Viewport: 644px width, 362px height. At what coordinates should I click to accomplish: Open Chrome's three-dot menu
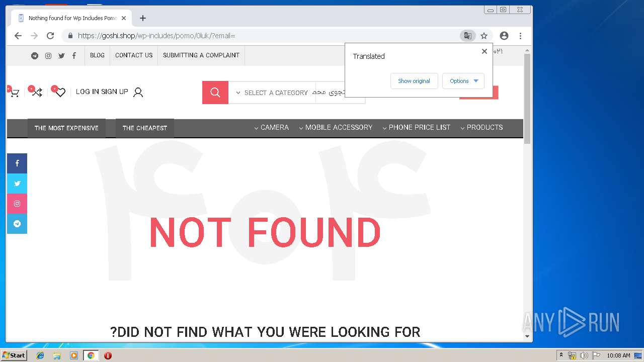click(x=520, y=36)
